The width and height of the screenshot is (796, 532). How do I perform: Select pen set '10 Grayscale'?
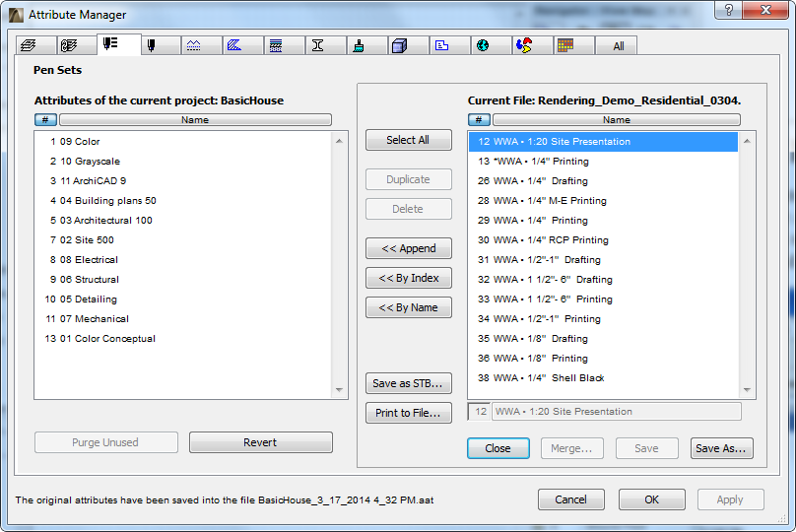click(183, 162)
